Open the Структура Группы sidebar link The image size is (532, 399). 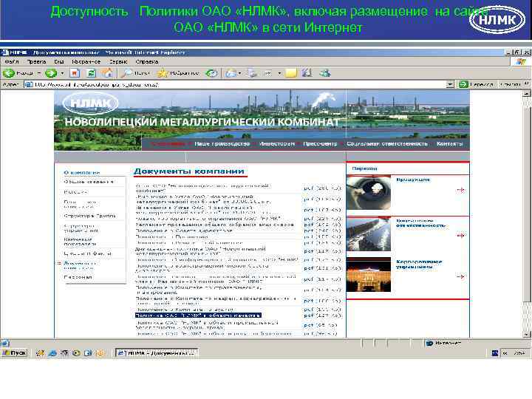tap(90, 216)
